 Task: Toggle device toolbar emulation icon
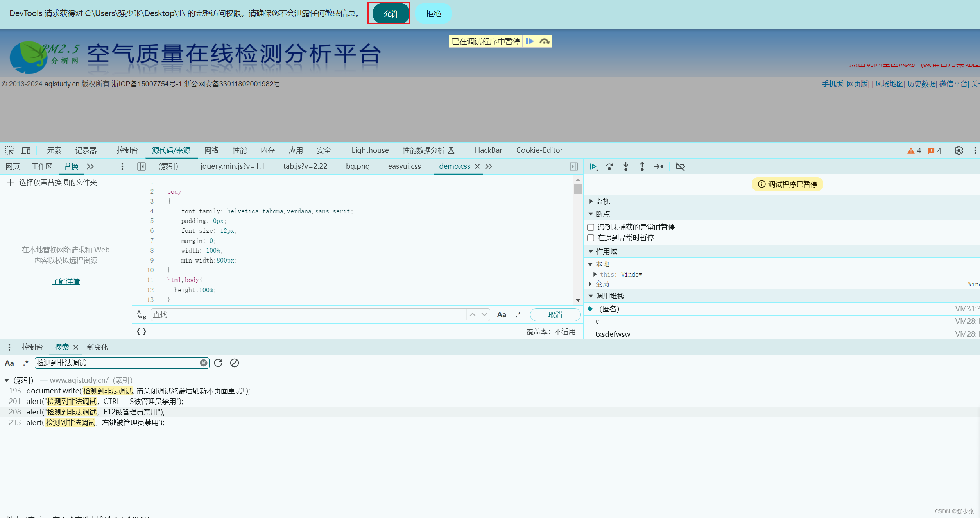point(26,150)
